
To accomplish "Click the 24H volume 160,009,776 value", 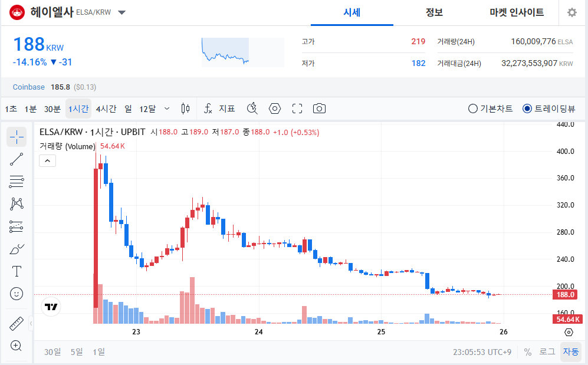I will click(533, 41).
